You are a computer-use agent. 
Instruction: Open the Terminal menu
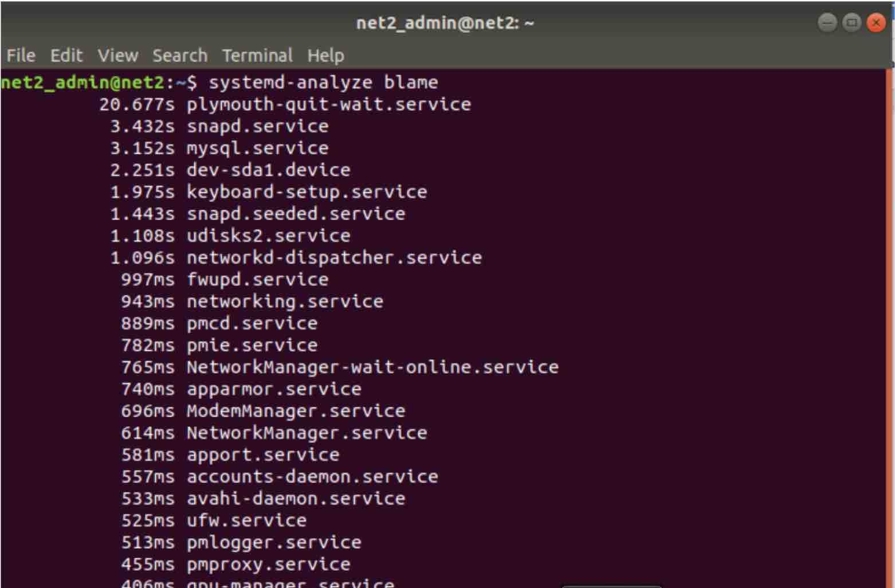click(x=257, y=56)
